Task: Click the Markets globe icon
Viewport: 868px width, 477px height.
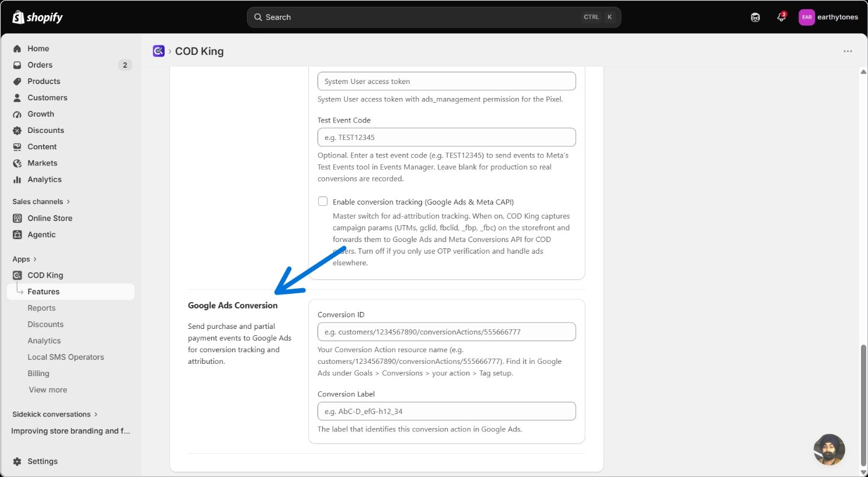Action: pyautogui.click(x=18, y=163)
